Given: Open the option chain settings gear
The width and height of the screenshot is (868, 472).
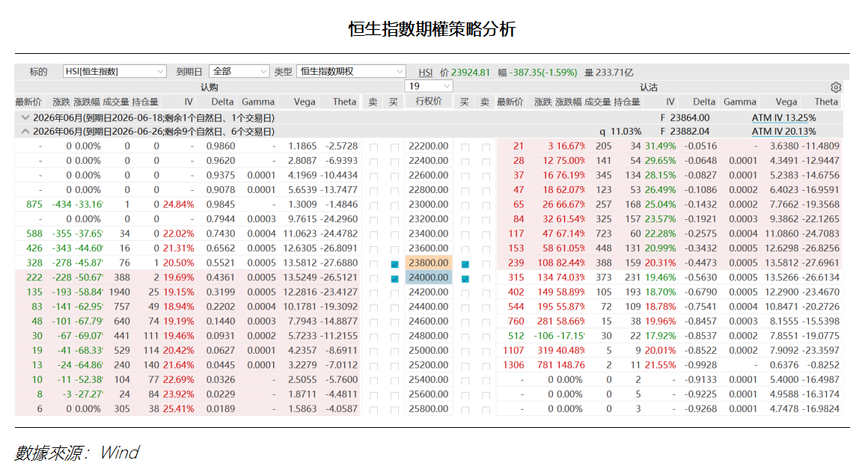Looking at the screenshot, I should 835,88.
